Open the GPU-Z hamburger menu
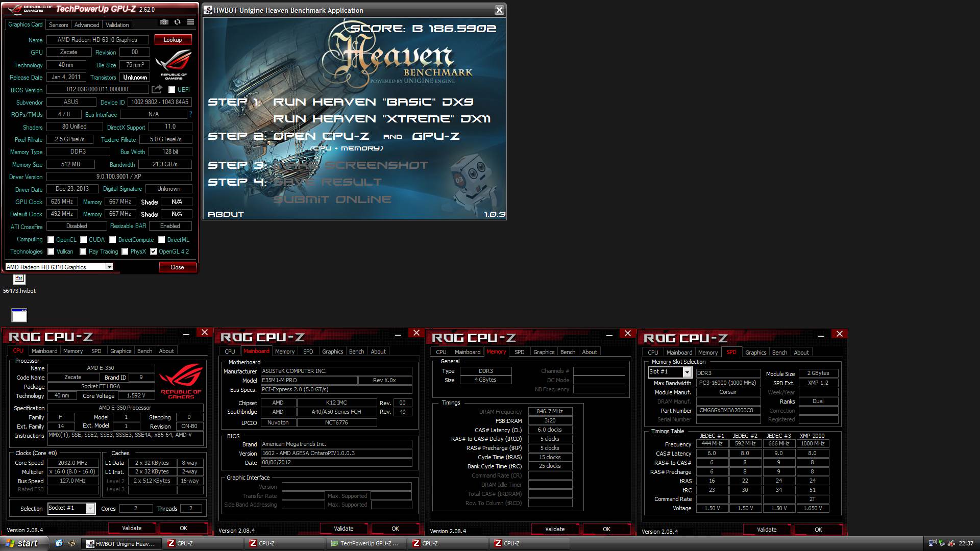 tap(190, 22)
